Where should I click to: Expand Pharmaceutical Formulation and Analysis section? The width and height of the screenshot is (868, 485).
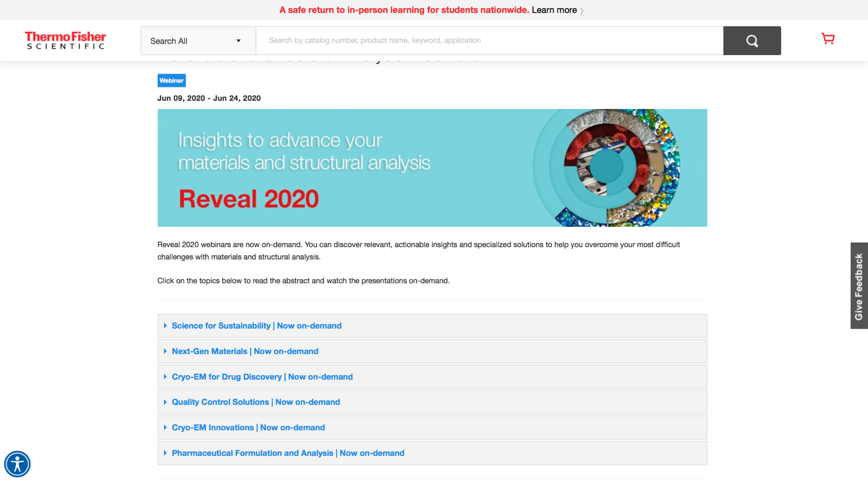[x=432, y=453]
